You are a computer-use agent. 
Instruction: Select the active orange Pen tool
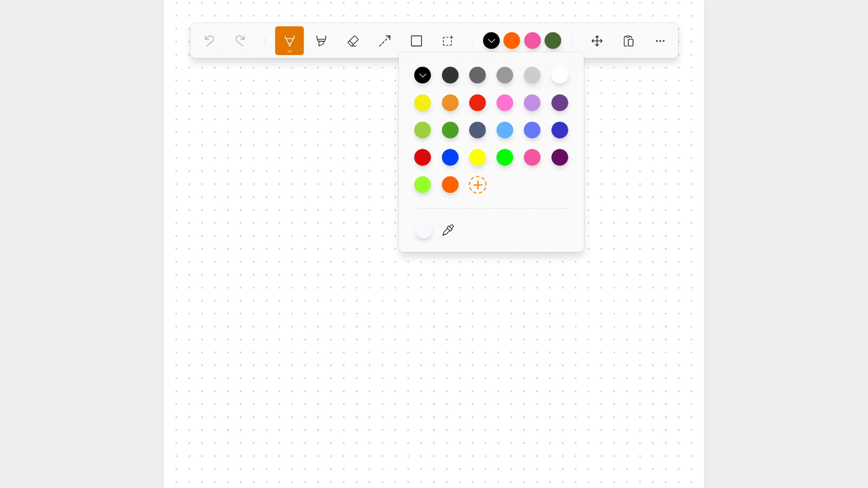pos(289,41)
